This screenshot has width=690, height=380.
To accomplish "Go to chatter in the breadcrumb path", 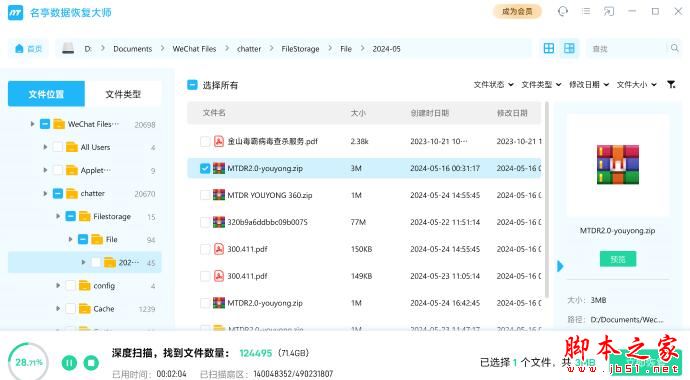I will [x=249, y=49].
